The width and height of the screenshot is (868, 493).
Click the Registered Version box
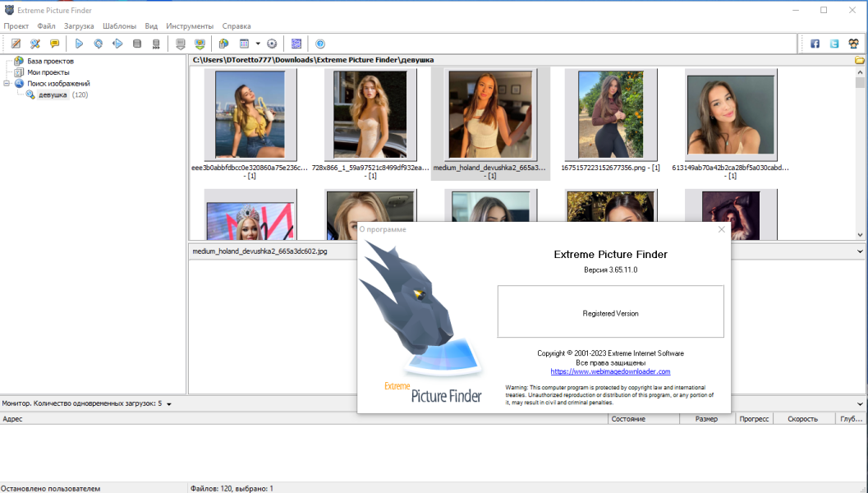click(611, 311)
